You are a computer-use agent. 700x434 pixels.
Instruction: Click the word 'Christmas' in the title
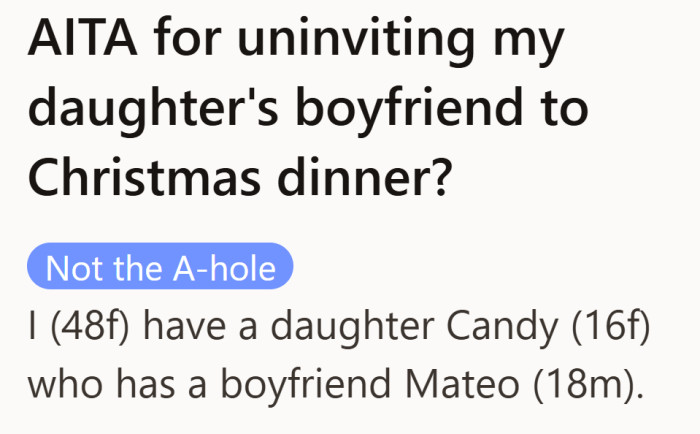[144, 176]
